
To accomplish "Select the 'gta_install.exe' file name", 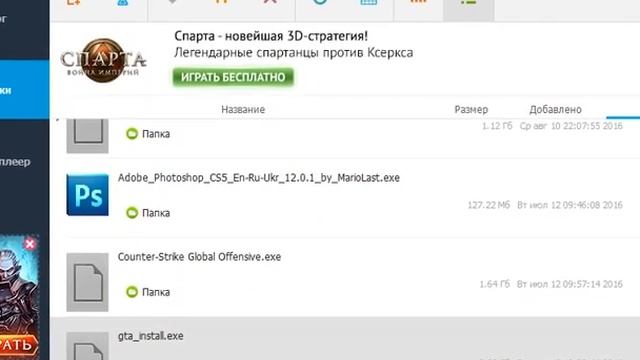I will pos(151,336).
